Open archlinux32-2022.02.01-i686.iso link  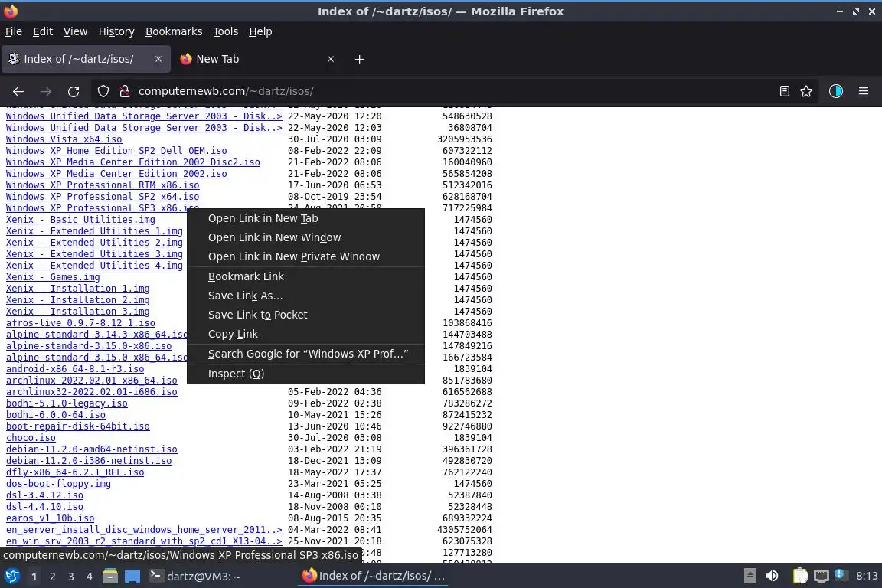(x=92, y=392)
